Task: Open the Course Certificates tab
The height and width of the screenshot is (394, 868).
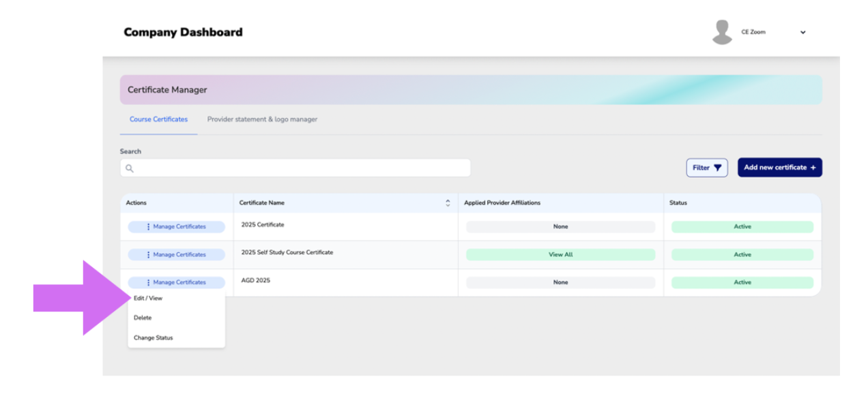Action: (x=158, y=119)
